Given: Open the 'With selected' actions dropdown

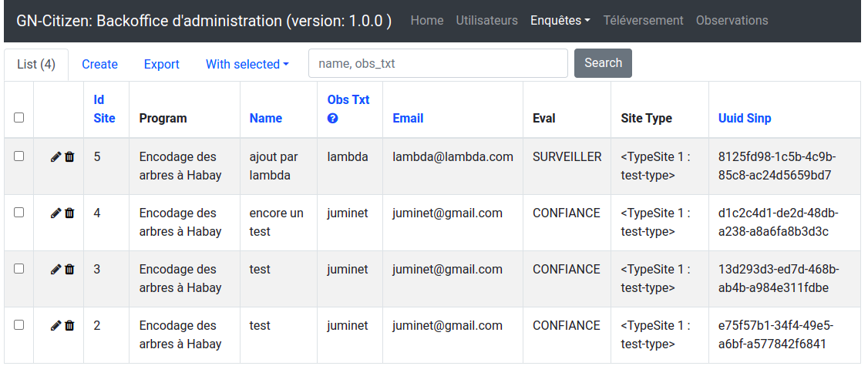Looking at the screenshot, I should coord(247,65).
